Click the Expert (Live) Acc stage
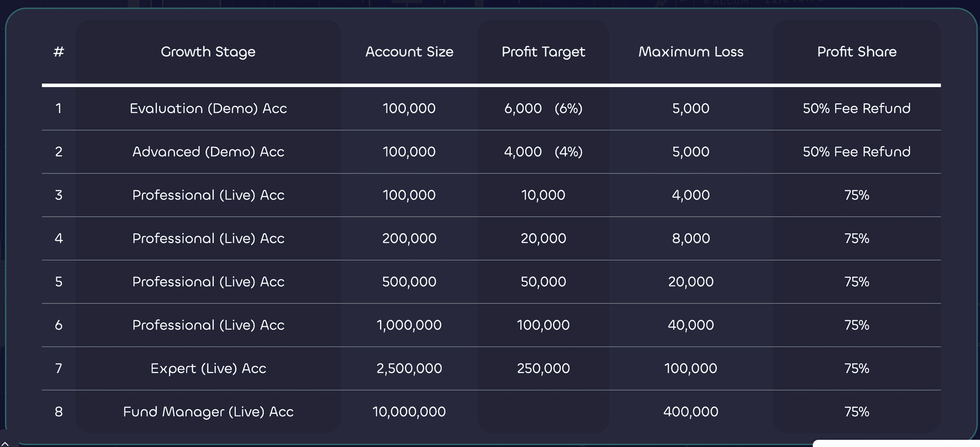This screenshot has width=980, height=447. pos(208,369)
